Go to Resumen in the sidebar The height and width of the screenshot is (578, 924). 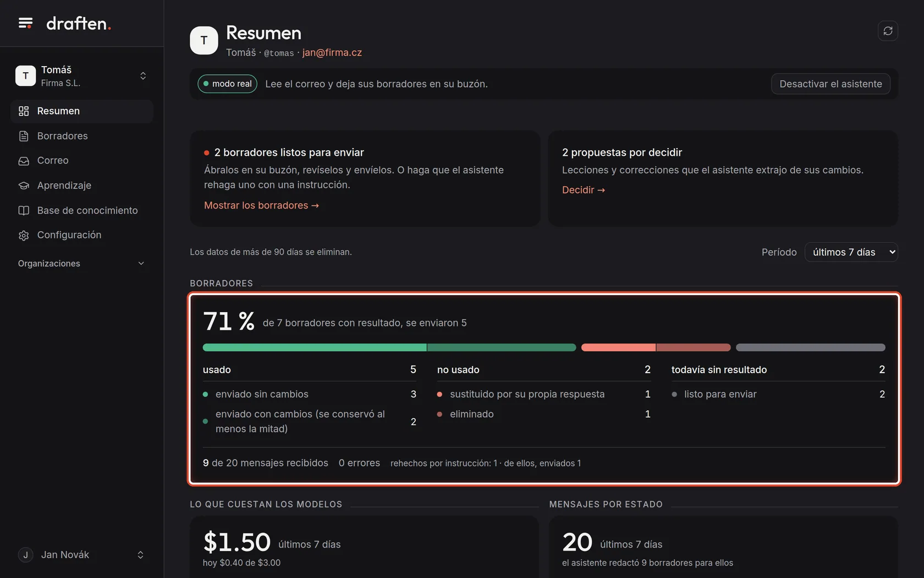click(81, 111)
